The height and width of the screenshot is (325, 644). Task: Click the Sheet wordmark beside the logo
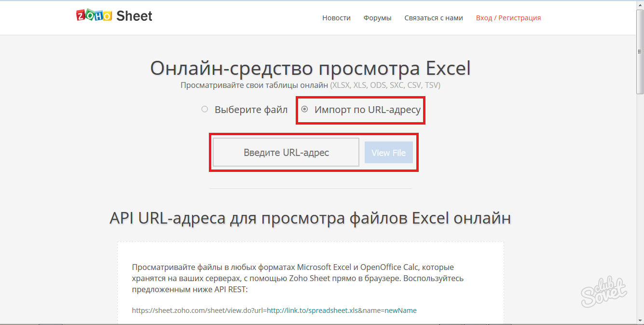tap(134, 16)
